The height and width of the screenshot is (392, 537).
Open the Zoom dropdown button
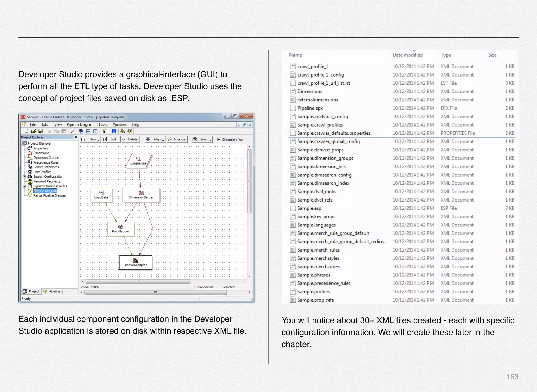click(x=202, y=139)
